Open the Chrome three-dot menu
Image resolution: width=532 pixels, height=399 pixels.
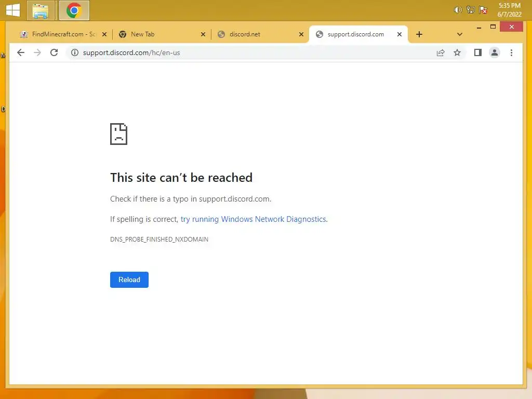(x=511, y=52)
